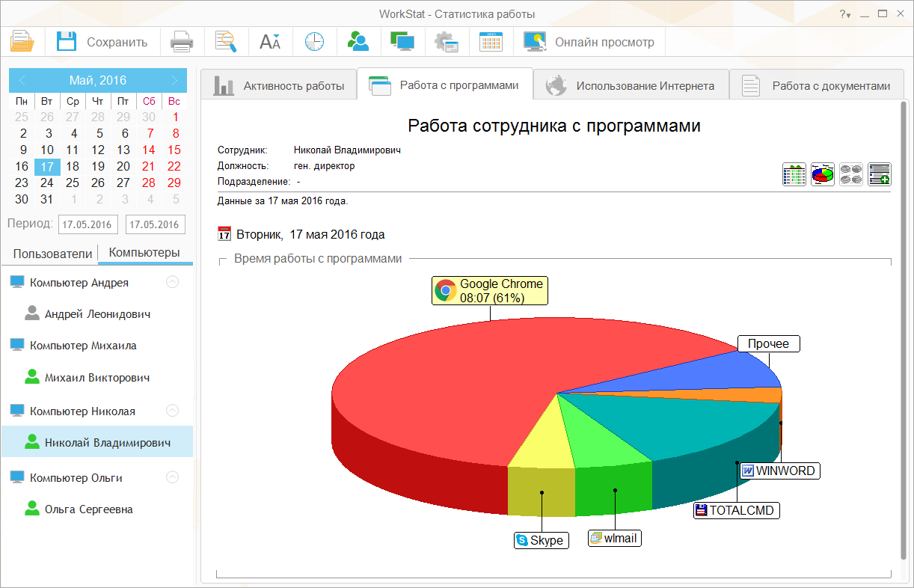Open Использование Интернета tab
The width and height of the screenshot is (914, 588).
pyautogui.click(x=631, y=86)
